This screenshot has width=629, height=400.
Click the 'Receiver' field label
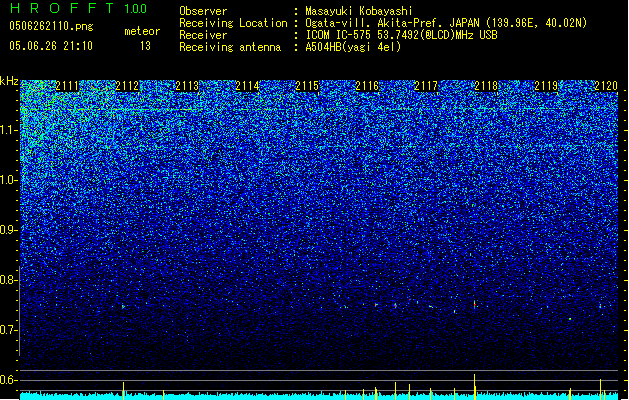pos(203,35)
